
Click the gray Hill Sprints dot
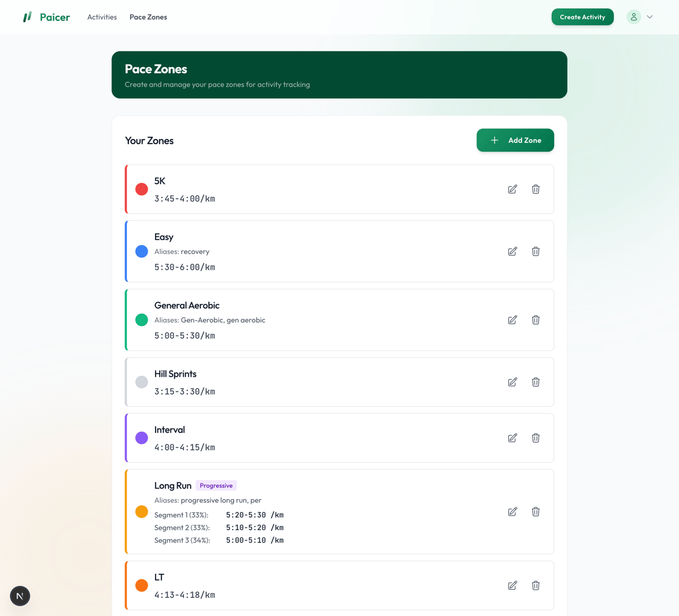tap(141, 382)
